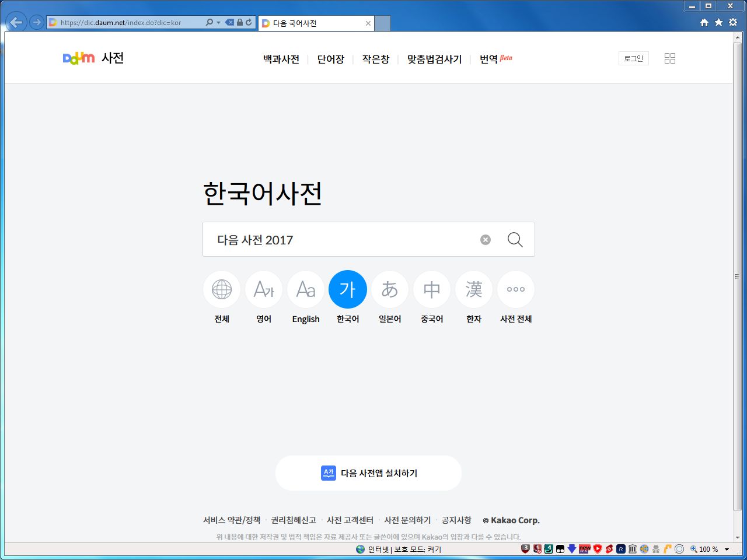Click the zoom level 100 % indicator
The image size is (747, 560).
[704, 549]
